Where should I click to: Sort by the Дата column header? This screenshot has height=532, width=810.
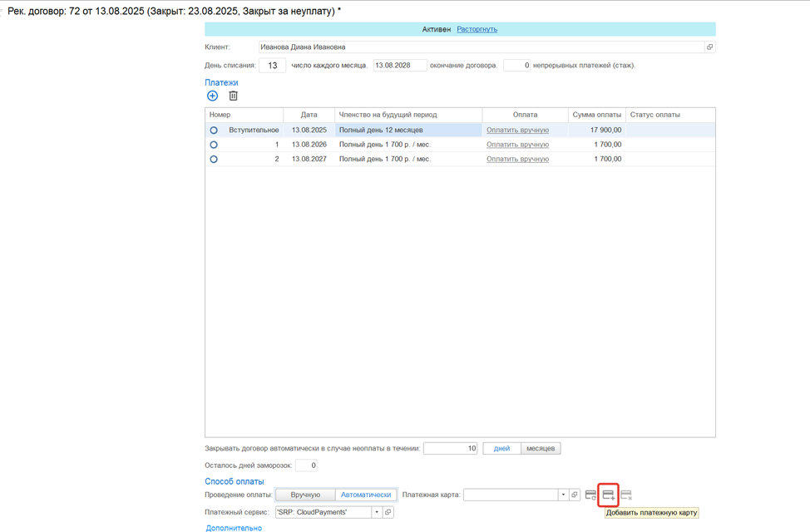tap(309, 115)
